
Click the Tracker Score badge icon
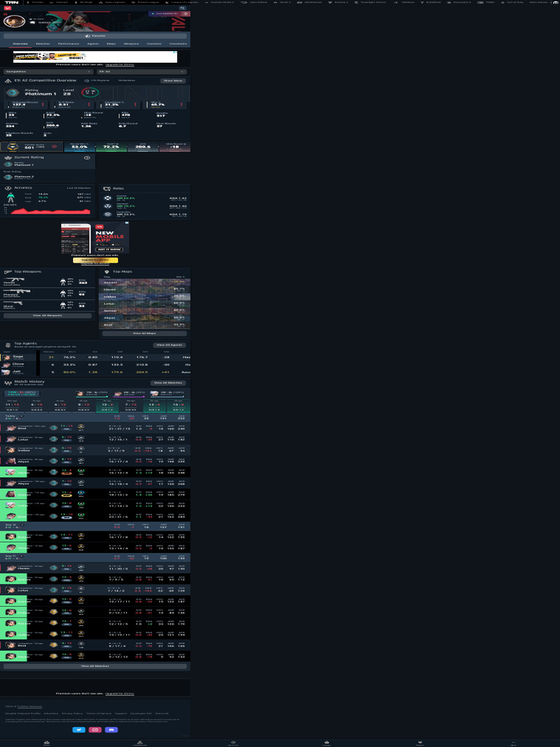pyautogui.click(x=13, y=146)
